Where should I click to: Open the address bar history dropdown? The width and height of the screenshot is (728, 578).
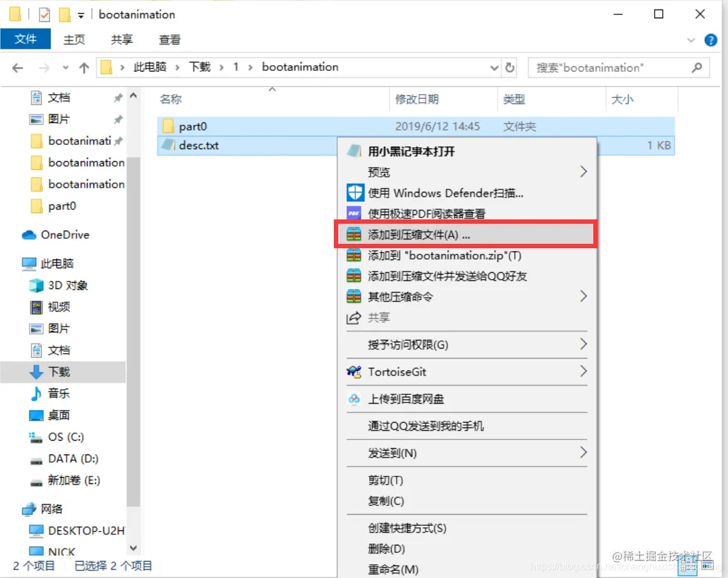click(x=494, y=67)
